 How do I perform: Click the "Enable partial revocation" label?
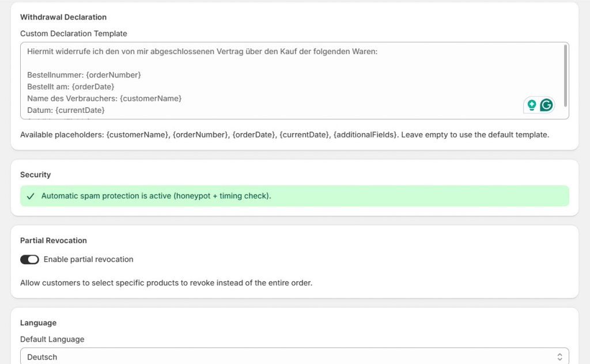(x=88, y=260)
